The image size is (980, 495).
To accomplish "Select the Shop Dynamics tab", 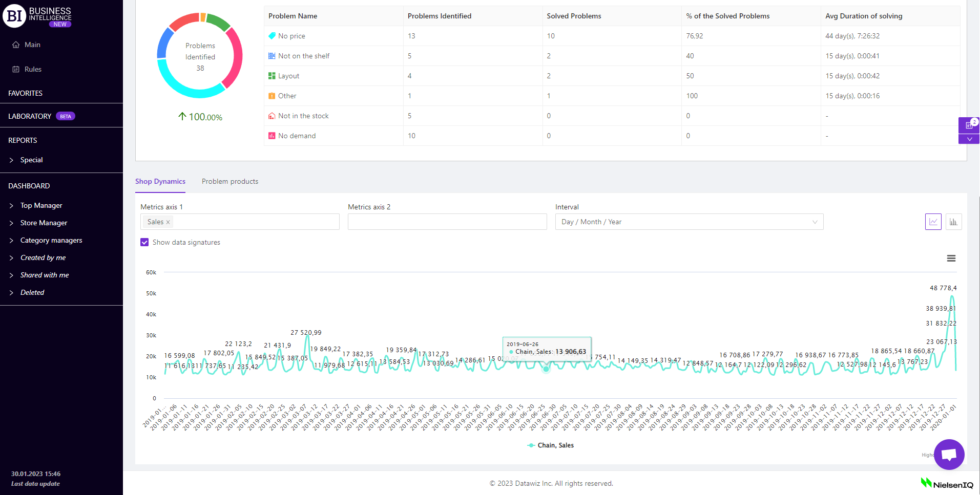I will point(160,182).
